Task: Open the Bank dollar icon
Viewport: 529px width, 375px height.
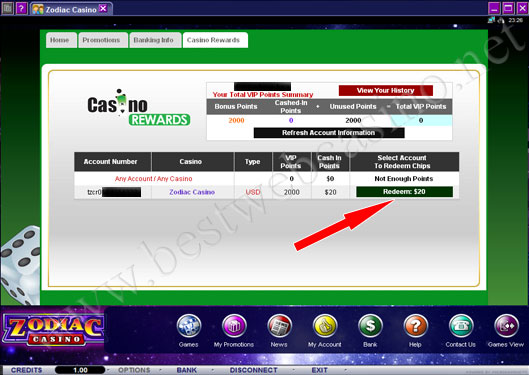Action: point(370,326)
